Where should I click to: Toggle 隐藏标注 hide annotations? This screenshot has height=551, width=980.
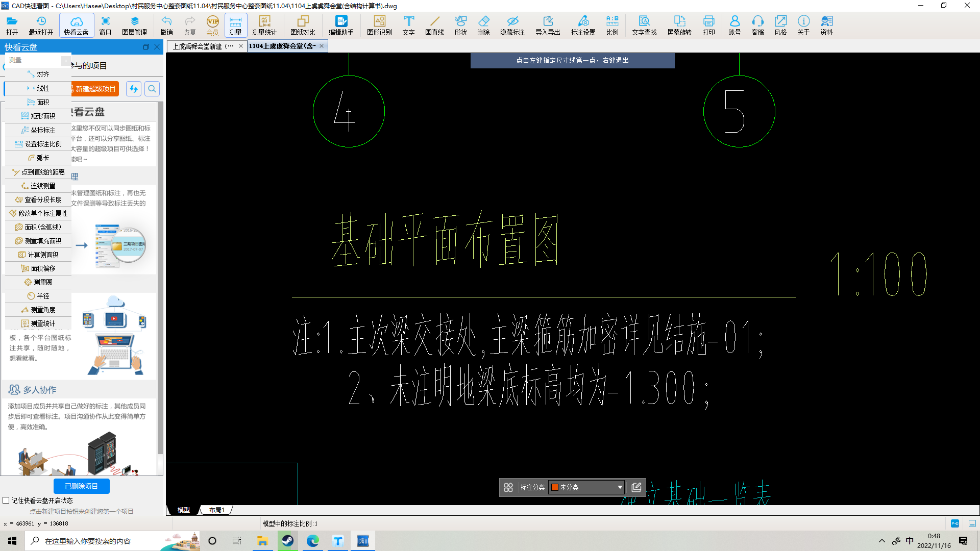(x=512, y=25)
